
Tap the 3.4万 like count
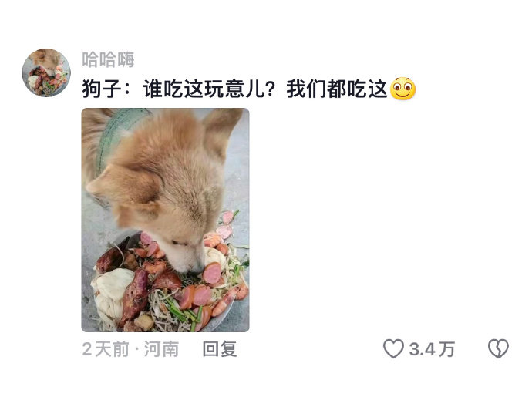click(432, 349)
